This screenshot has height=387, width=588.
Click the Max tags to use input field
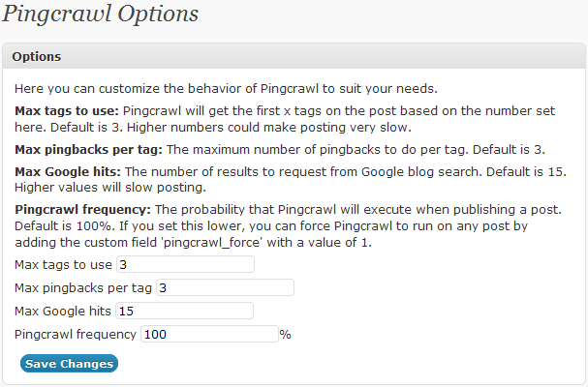coord(185,264)
